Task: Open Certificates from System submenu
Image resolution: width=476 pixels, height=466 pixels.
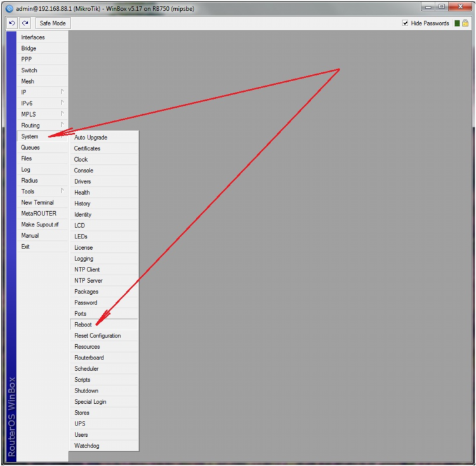Action: point(104,148)
